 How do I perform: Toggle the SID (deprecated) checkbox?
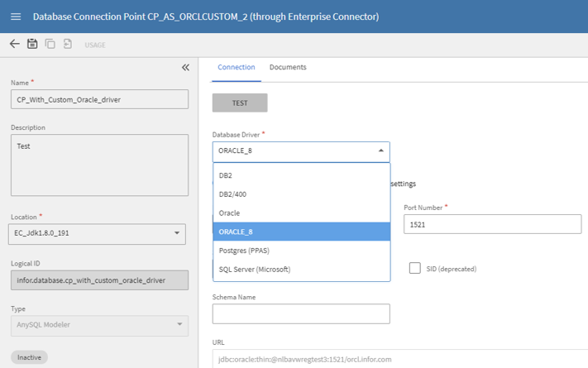click(x=414, y=269)
